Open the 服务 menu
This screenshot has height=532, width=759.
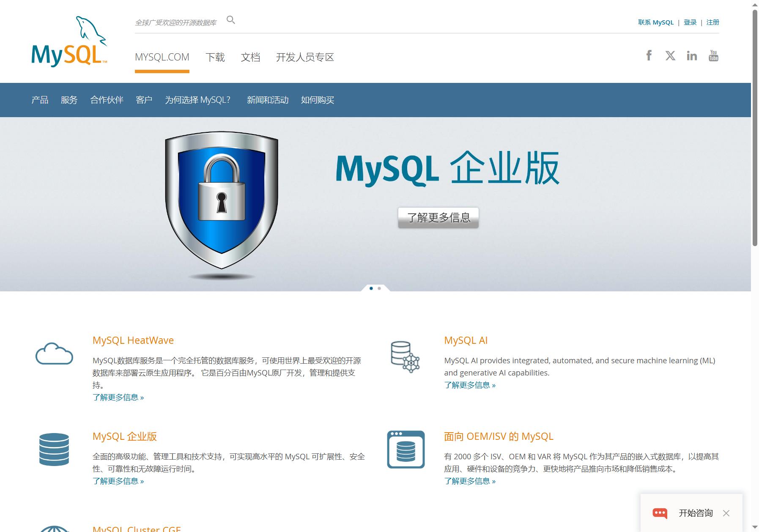coord(69,100)
